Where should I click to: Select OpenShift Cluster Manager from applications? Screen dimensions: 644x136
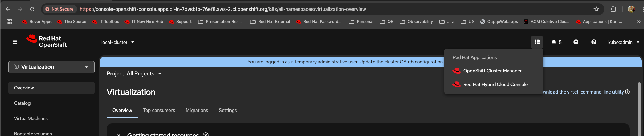[x=492, y=71]
